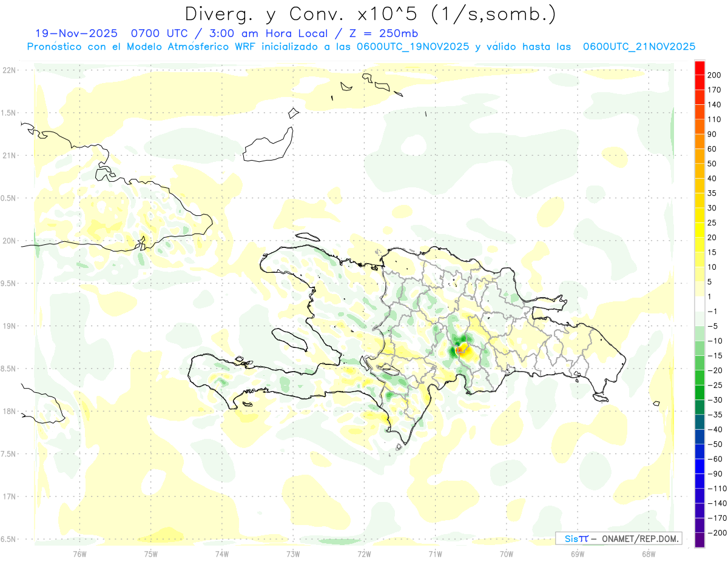Screen dimensions: 728x562
Task: Select the green swatch between -25 and -30
Action: [x=700, y=392]
